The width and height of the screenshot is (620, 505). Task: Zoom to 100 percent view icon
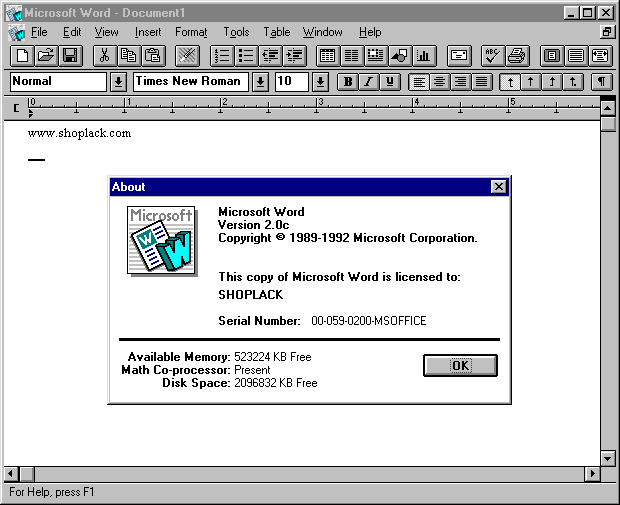(576, 56)
